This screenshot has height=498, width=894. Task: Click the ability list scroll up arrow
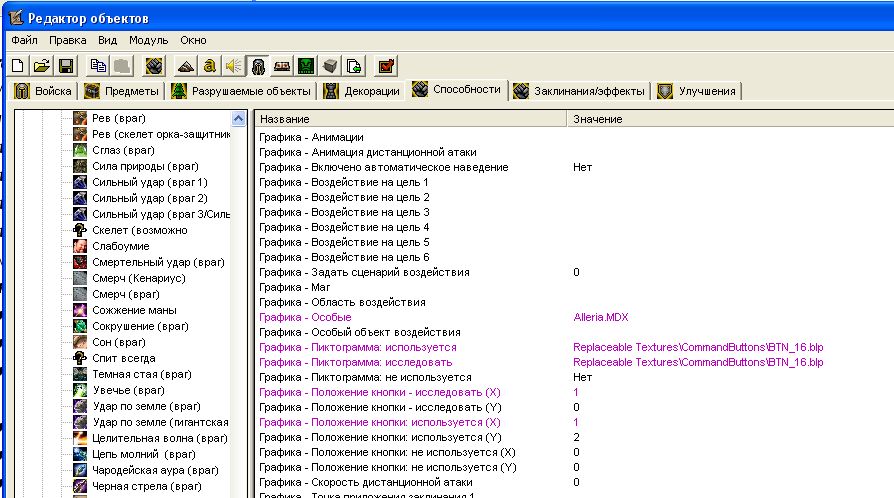click(238, 118)
